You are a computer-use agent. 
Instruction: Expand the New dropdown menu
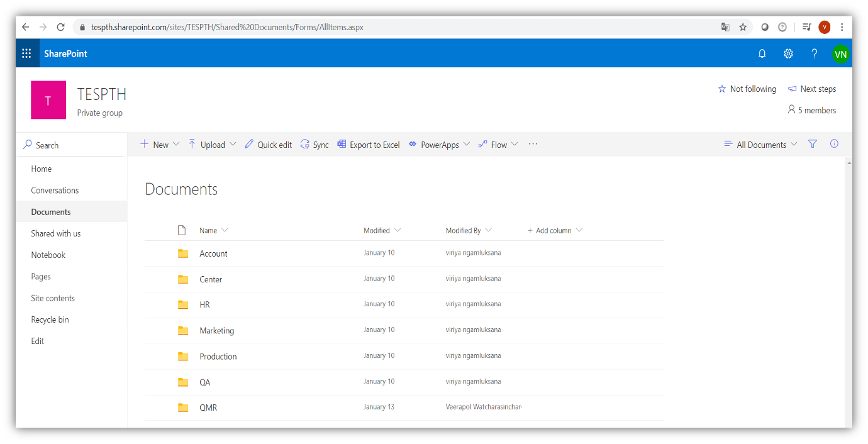(x=160, y=145)
